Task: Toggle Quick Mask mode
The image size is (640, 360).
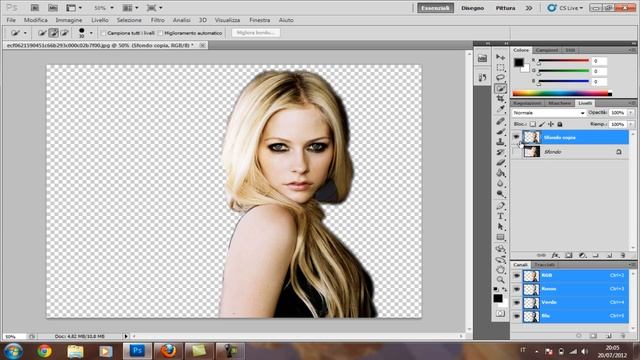Action: [500, 313]
